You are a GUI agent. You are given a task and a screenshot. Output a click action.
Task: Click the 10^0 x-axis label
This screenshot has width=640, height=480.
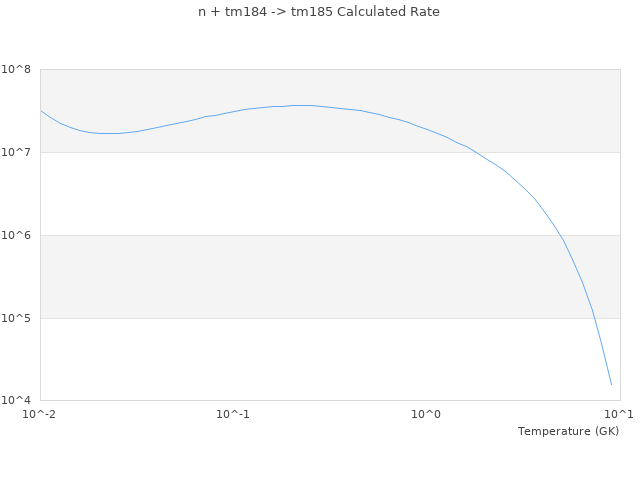(426, 414)
